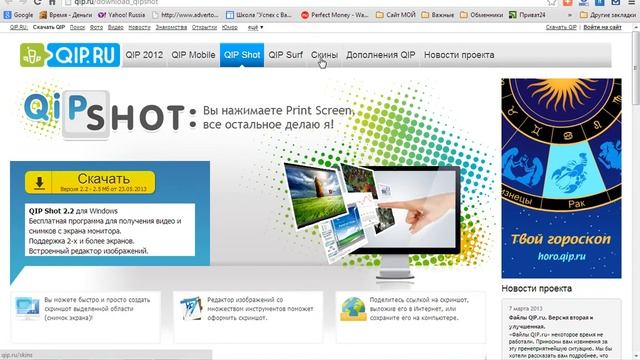
Task: Open the Приват24 bookmark
Action: (x=527, y=15)
